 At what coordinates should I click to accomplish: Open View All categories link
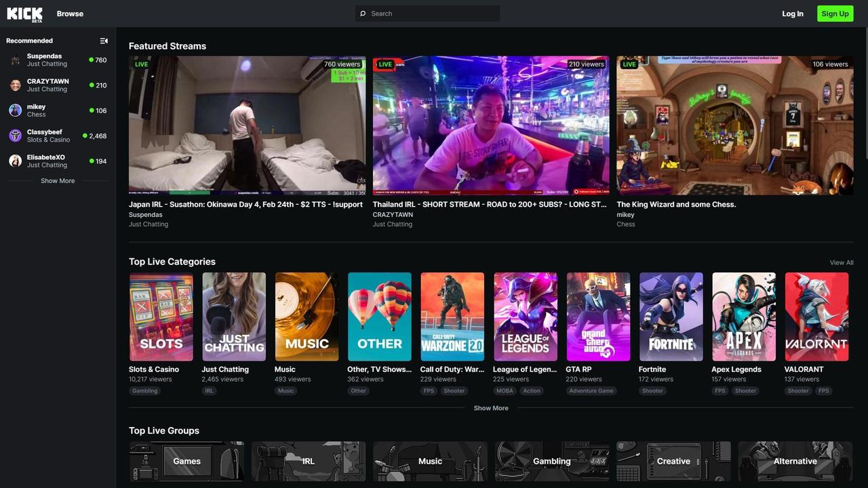pos(842,262)
